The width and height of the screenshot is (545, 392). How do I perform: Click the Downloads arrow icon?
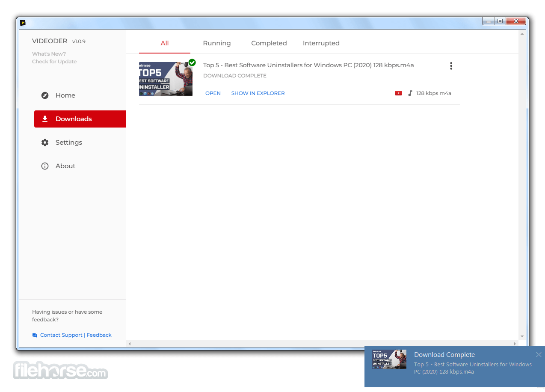click(x=45, y=119)
